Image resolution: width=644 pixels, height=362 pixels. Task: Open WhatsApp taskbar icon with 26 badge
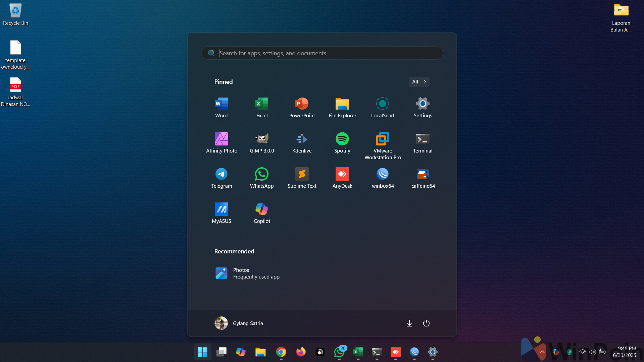(x=340, y=352)
